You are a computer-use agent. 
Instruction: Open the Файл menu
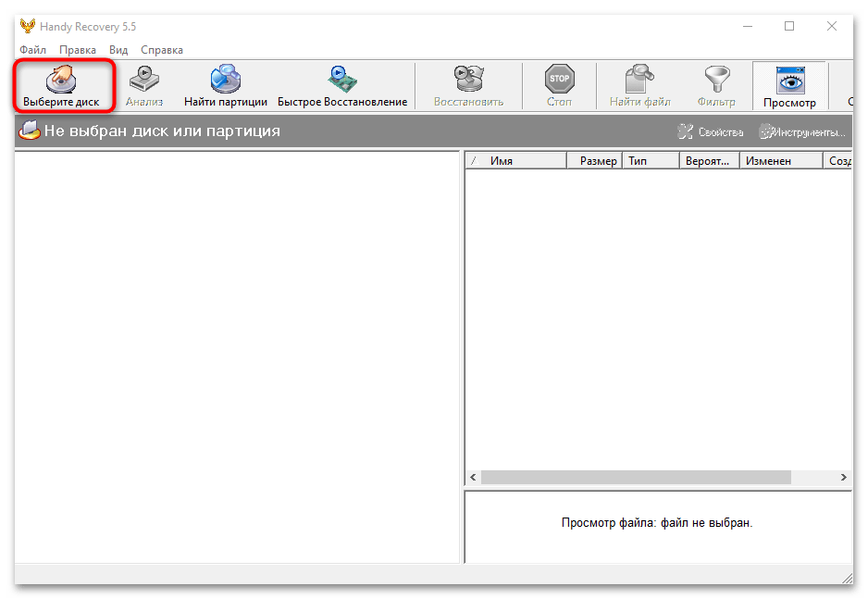pos(32,50)
